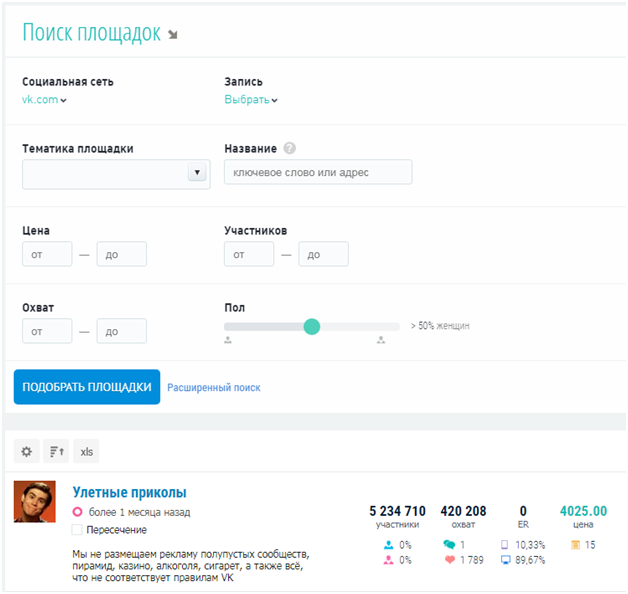Export results with the xls button

pyautogui.click(x=86, y=451)
